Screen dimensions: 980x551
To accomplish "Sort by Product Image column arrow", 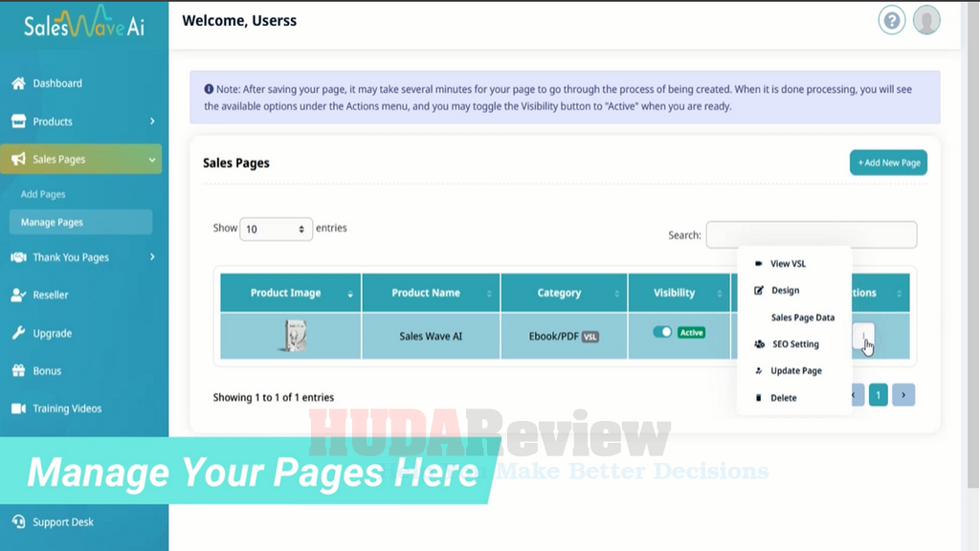I will (350, 294).
